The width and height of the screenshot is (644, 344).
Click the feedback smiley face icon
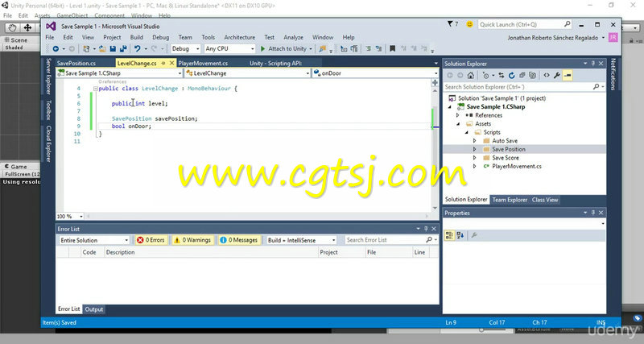tap(469, 24)
